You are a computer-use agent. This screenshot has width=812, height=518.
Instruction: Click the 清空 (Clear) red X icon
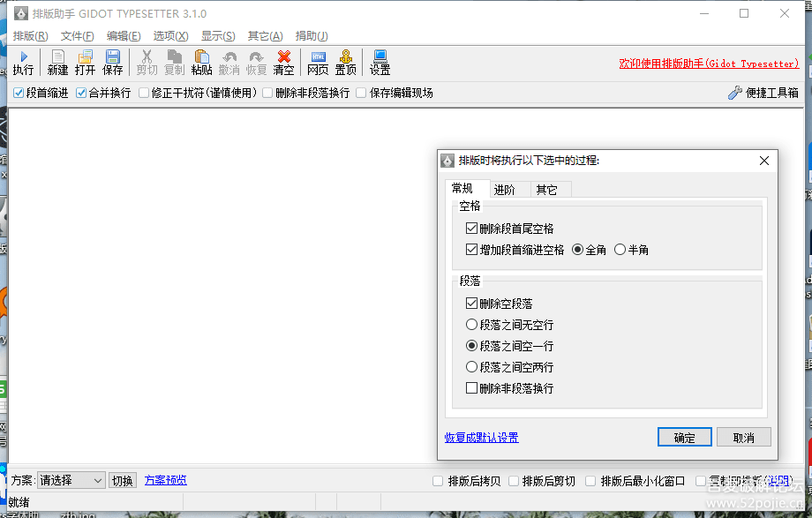click(x=283, y=63)
